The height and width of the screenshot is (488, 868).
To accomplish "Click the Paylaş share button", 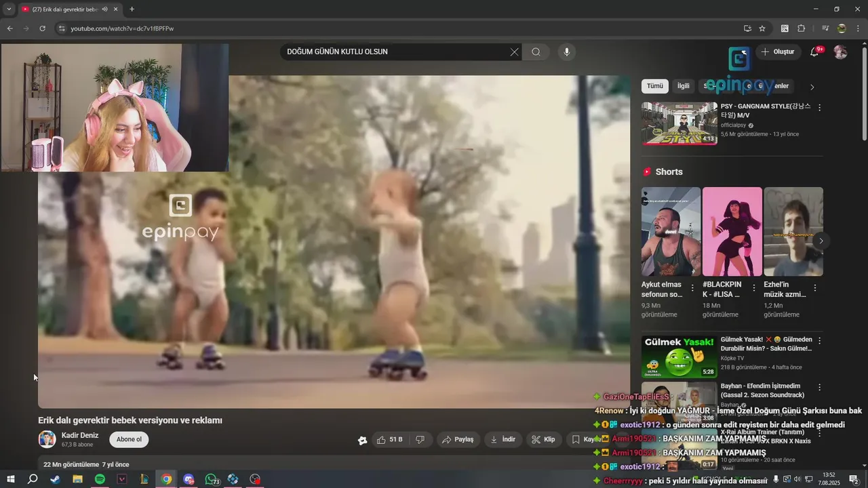I will pyautogui.click(x=458, y=440).
